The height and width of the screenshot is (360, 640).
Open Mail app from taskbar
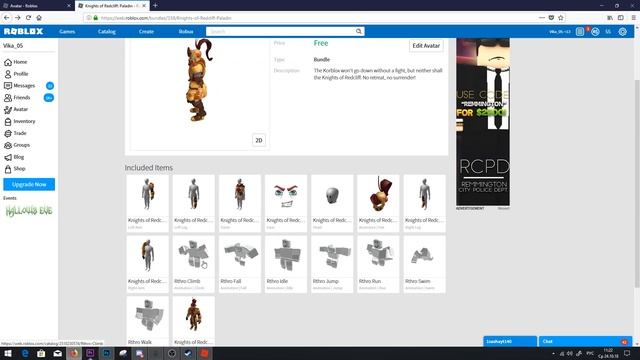58,353
